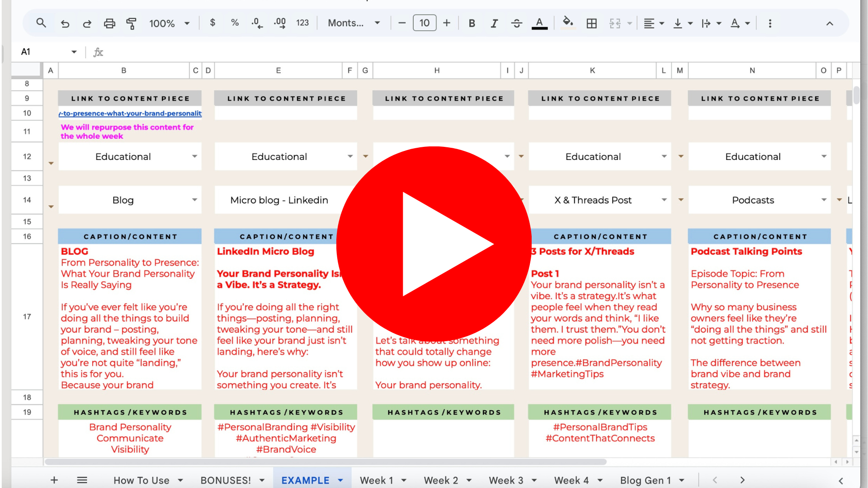Toggle strikethrough formatting

(517, 23)
